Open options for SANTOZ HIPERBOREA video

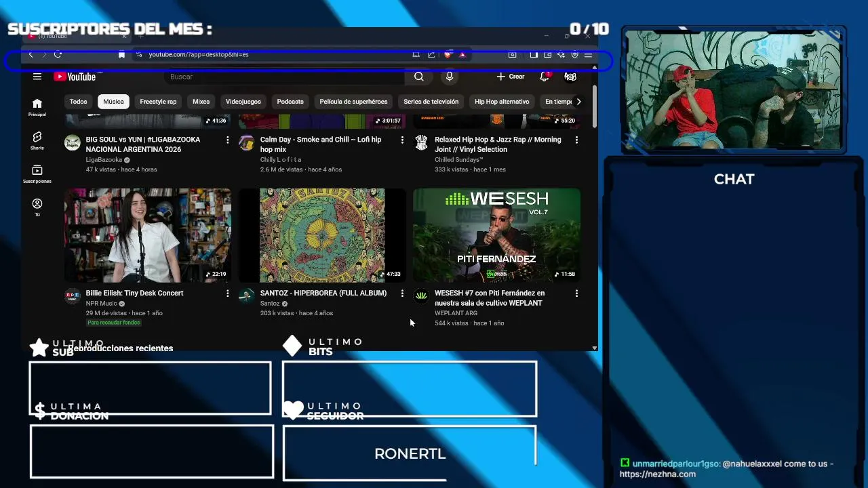(x=402, y=293)
